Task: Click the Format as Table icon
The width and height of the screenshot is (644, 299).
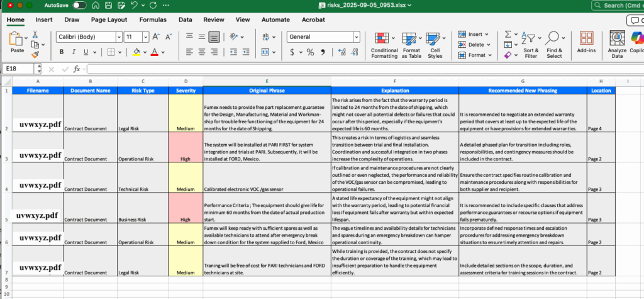Action: coord(411,43)
